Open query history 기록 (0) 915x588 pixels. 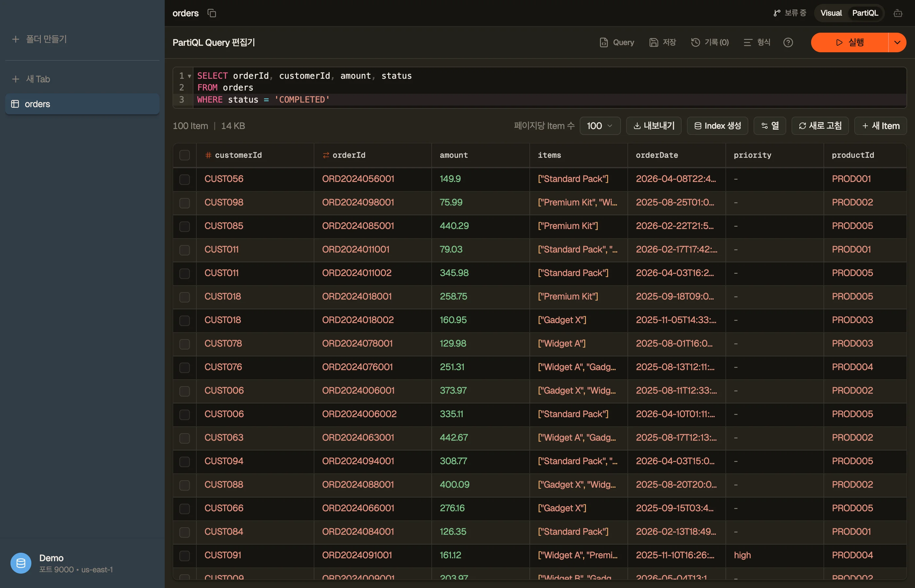(x=710, y=42)
